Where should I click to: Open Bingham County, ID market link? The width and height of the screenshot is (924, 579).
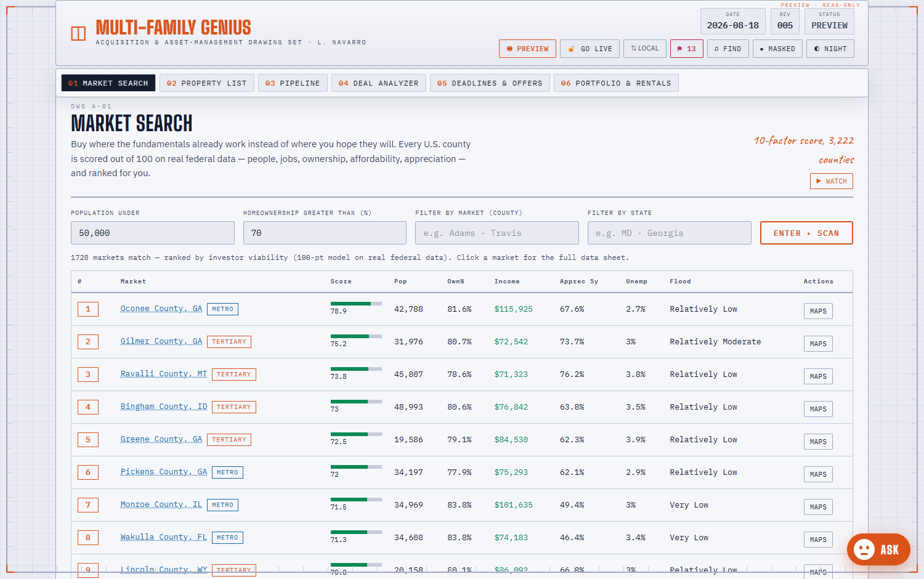coord(164,407)
